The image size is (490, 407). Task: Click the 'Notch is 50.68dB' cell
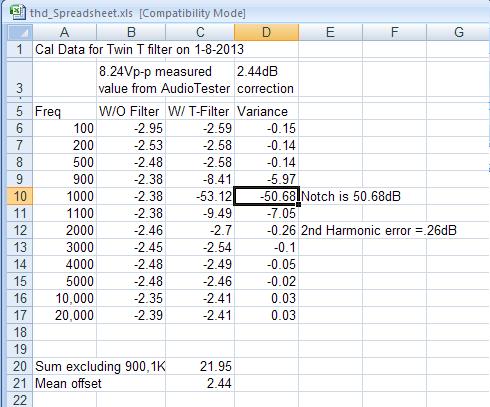click(351, 196)
